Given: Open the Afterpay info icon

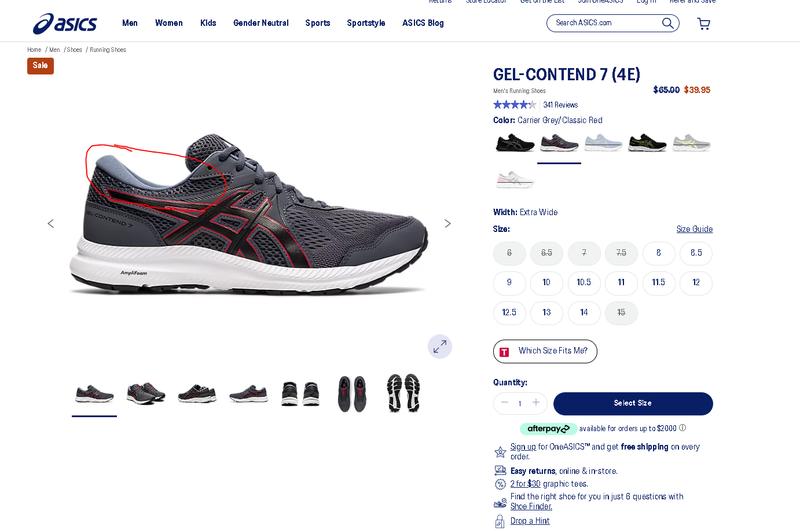Looking at the screenshot, I should (x=683, y=428).
